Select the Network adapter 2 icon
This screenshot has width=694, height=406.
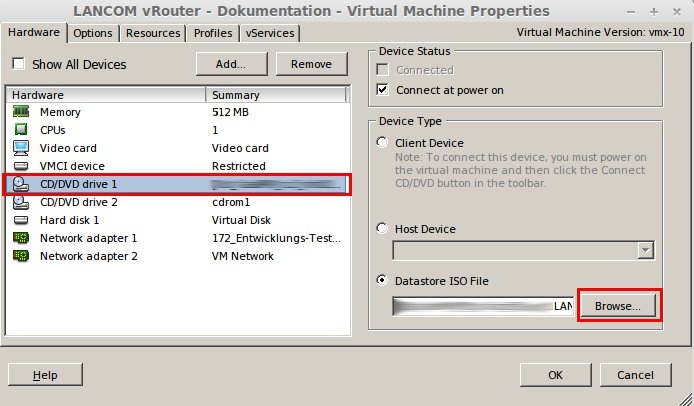point(21,256)
